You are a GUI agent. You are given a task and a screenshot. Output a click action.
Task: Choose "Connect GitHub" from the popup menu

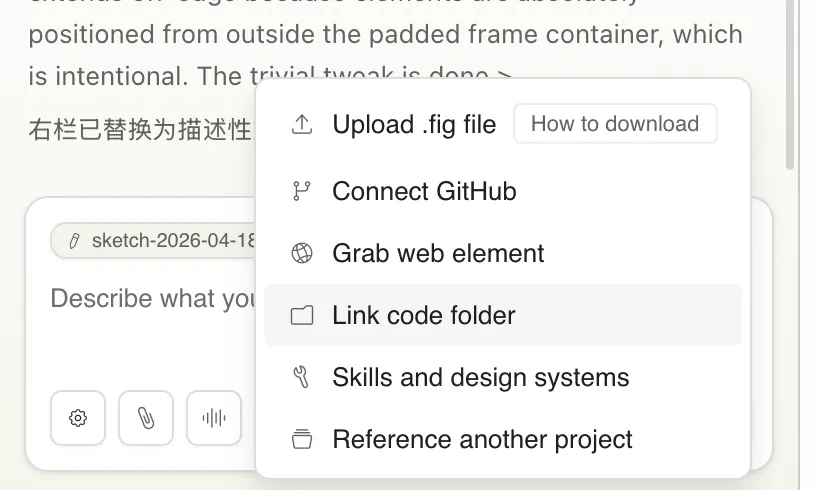click(424, 191)
